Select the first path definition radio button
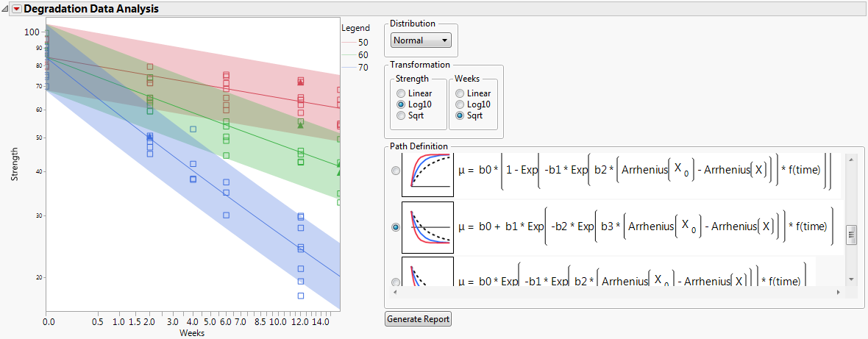The height and width of the screenshot is (339, 868). pos(396,171)
